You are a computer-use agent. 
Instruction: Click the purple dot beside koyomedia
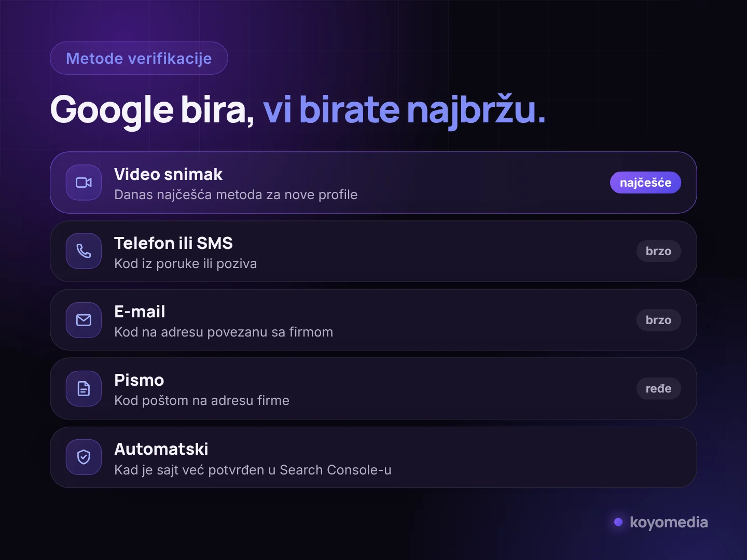(618, 522)
